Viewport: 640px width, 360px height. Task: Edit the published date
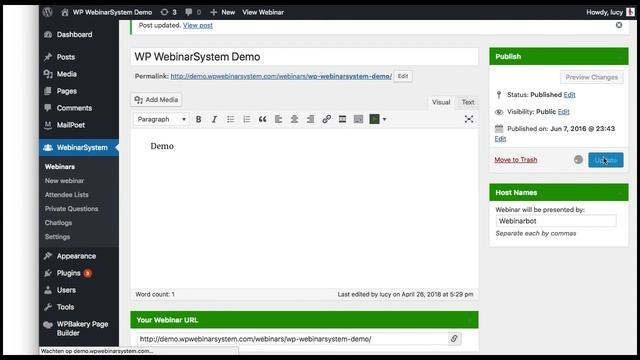point(500,139)
